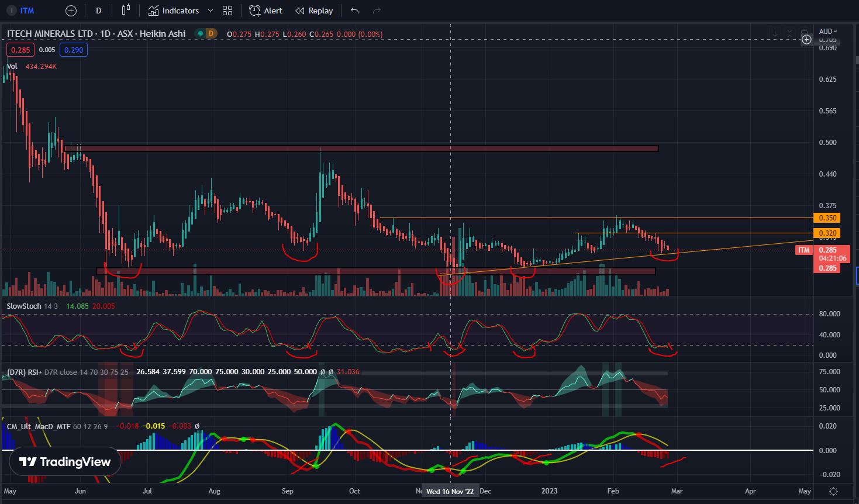Open the AUD currency dropdown
859x504 pixels.
[x=828, y=32]
